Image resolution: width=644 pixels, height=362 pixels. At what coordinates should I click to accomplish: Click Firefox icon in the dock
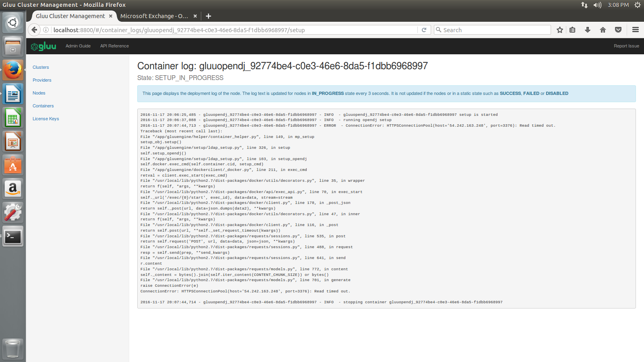coord(13,70)
